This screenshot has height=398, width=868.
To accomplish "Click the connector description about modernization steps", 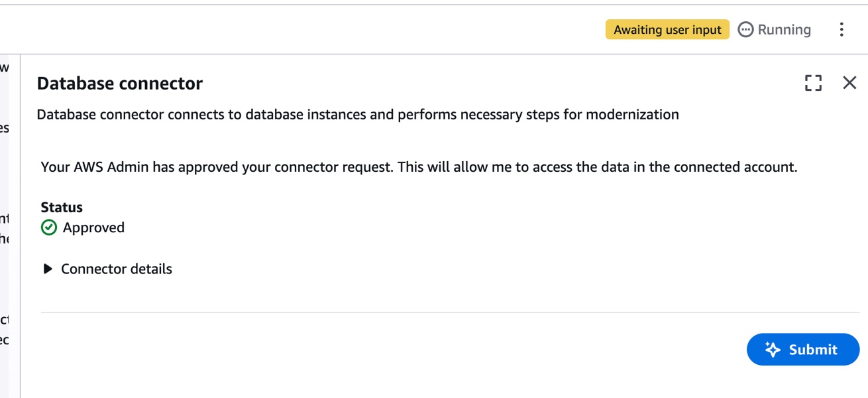I will click(358, 115).
